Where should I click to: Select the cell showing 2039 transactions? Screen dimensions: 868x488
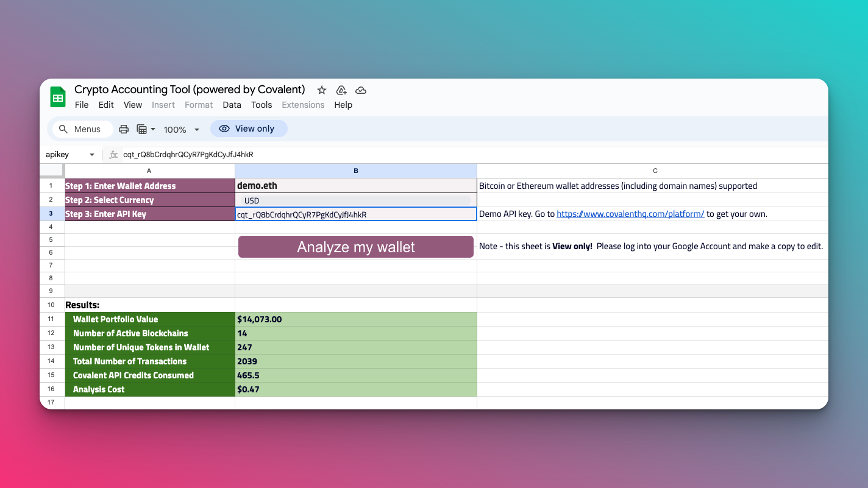[356, 361]
